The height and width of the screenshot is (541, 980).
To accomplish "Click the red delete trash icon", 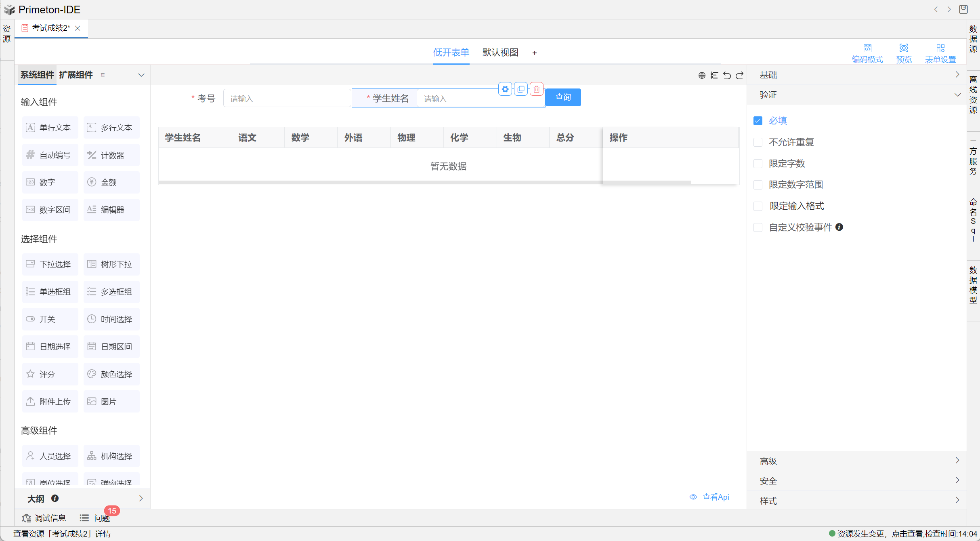I will (x=536, y=89).
